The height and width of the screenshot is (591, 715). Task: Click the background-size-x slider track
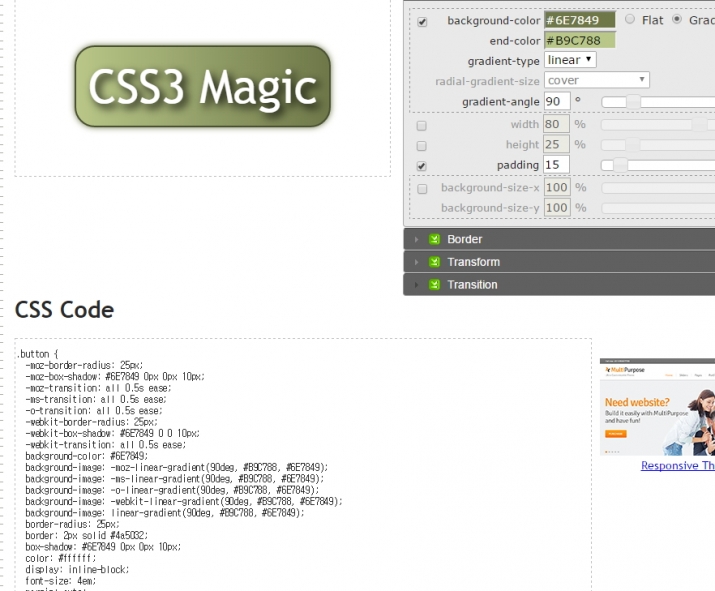(x=658, y=188)
